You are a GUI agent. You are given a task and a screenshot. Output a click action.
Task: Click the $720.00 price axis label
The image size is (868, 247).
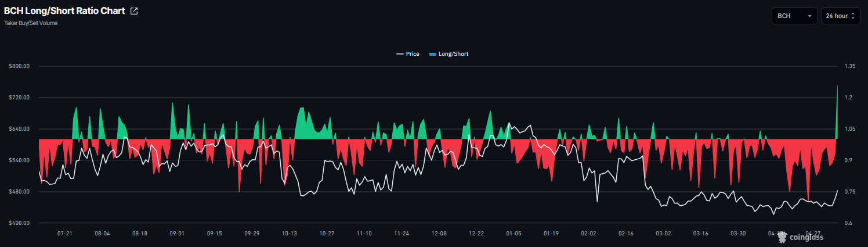coord(19,98)
